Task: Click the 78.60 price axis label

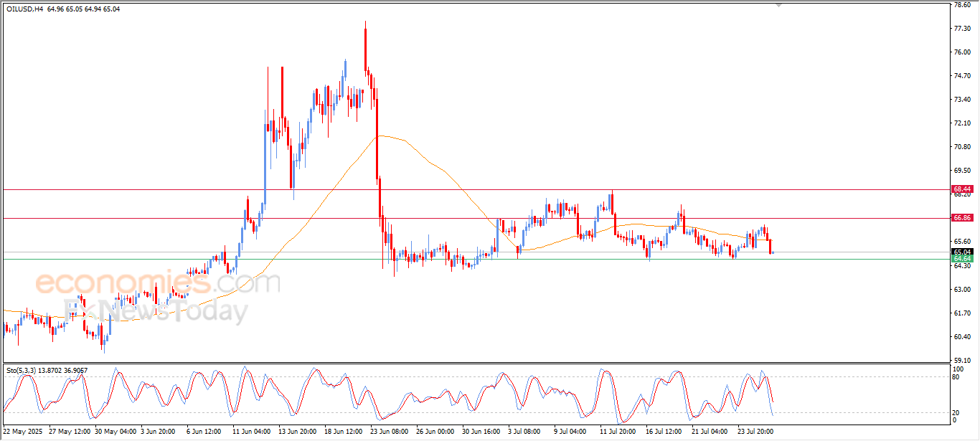Action: pos(961,5)
